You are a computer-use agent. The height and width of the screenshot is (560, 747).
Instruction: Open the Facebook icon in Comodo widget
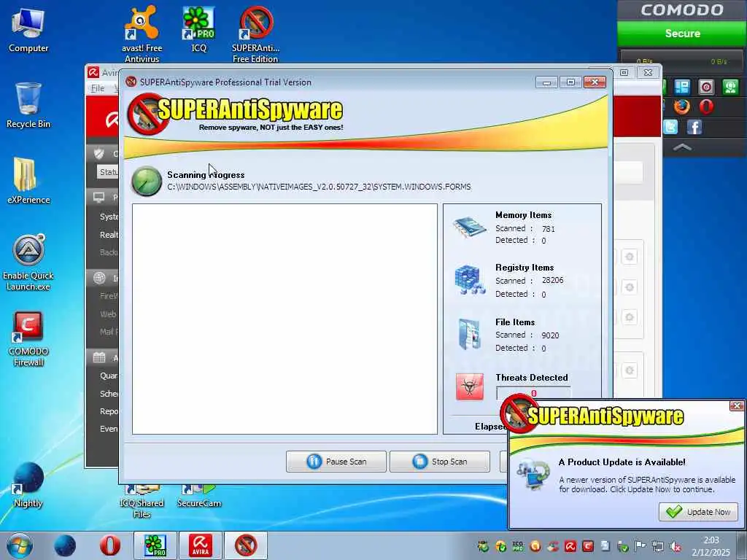(694, 127)
